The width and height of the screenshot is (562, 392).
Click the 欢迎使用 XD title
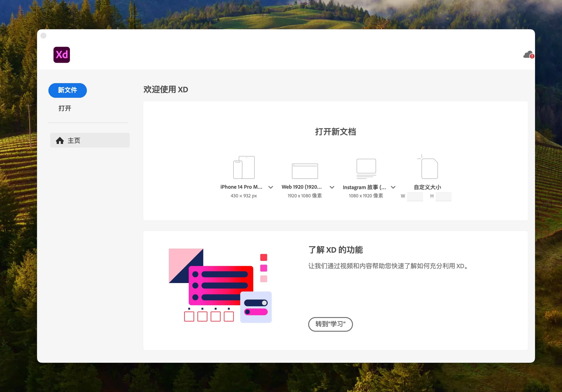(166, 90)
